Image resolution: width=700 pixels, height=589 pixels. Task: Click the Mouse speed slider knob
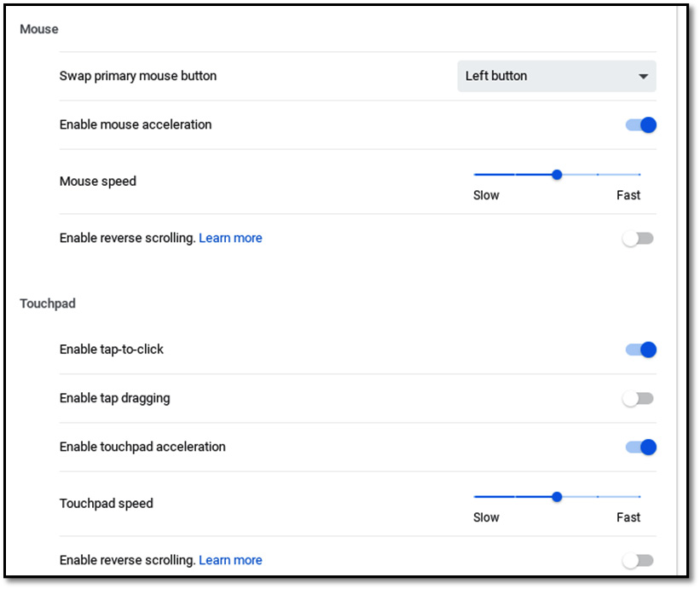(556, 175)
